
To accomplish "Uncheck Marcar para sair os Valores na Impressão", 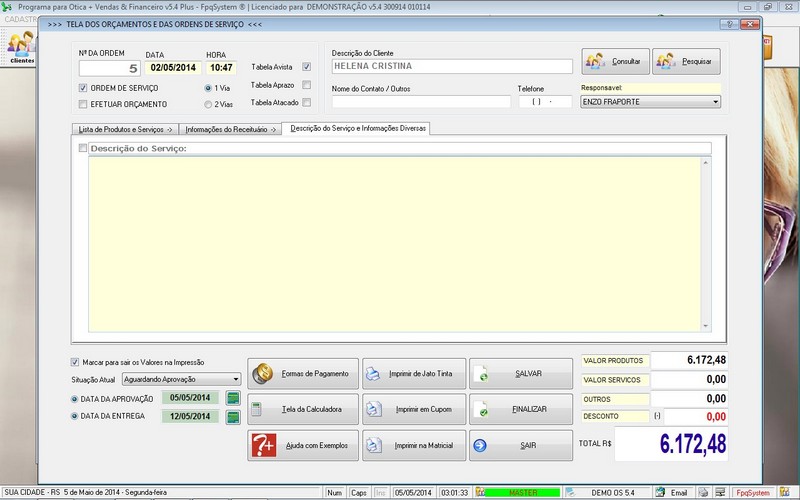I will (75, 362).
